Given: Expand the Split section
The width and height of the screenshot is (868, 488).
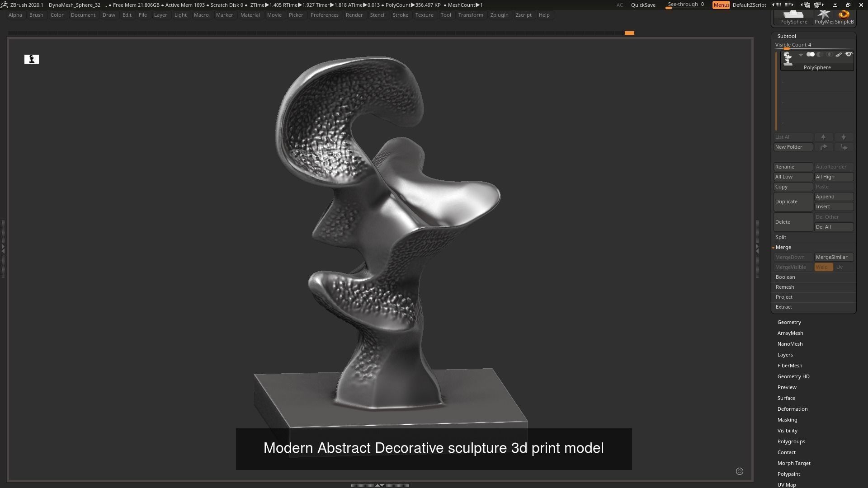Looking at the screenshot, I should pos(781,237).
